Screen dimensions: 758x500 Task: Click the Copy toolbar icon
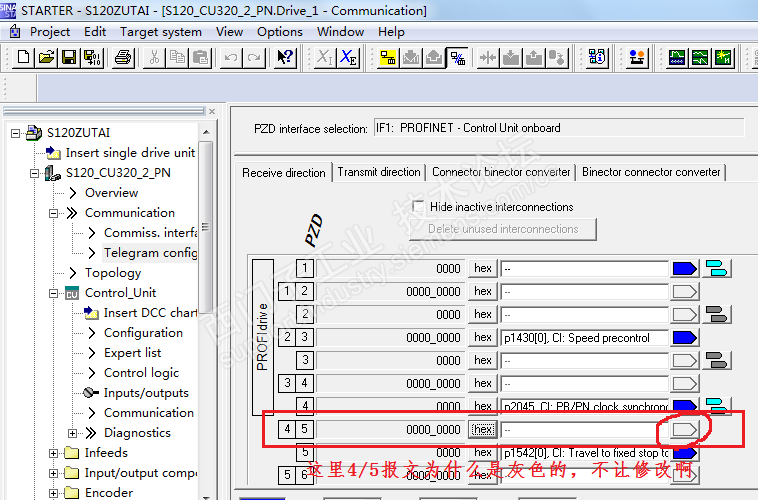point(177,58)
